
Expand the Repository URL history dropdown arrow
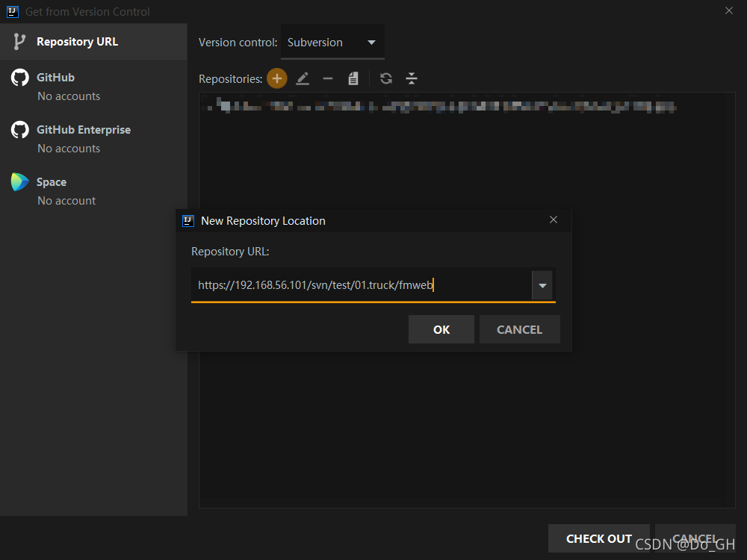pyautogui.click(x=542, y=285)
